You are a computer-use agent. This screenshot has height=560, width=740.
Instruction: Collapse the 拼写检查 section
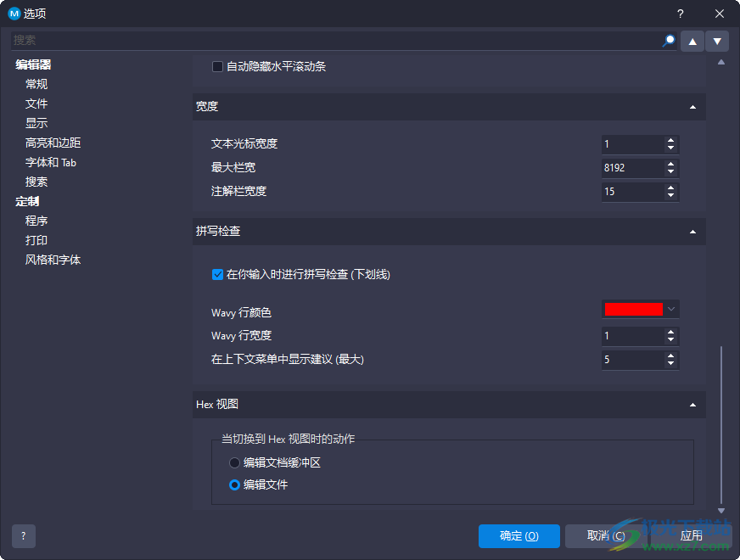tap(692, 232)
